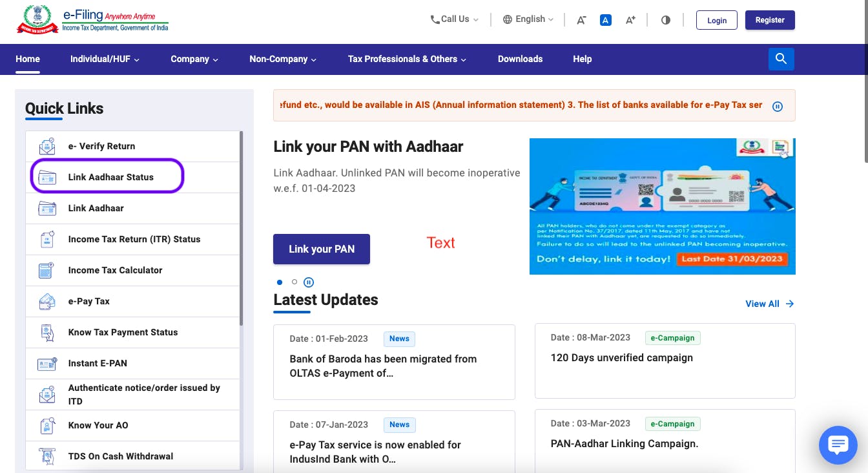
Task: Click the e-Campaign tag dated 08-Mar-2023
Action: tap(672, 338)
